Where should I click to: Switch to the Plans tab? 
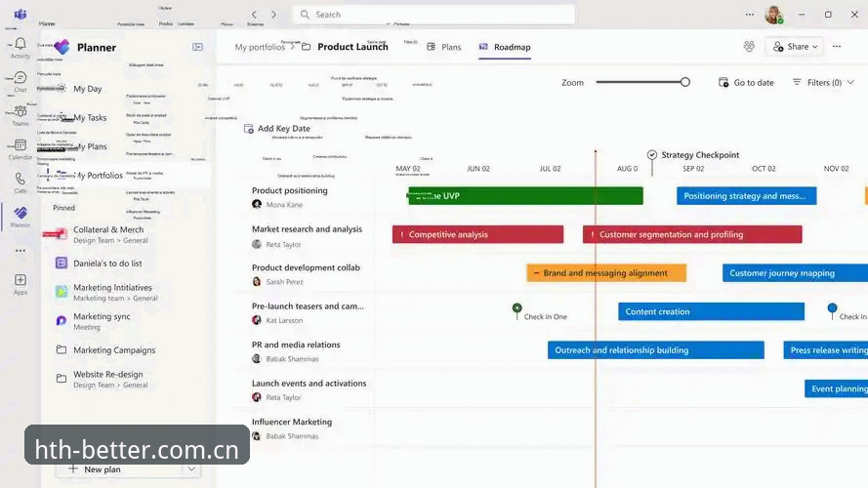[444, 47]
